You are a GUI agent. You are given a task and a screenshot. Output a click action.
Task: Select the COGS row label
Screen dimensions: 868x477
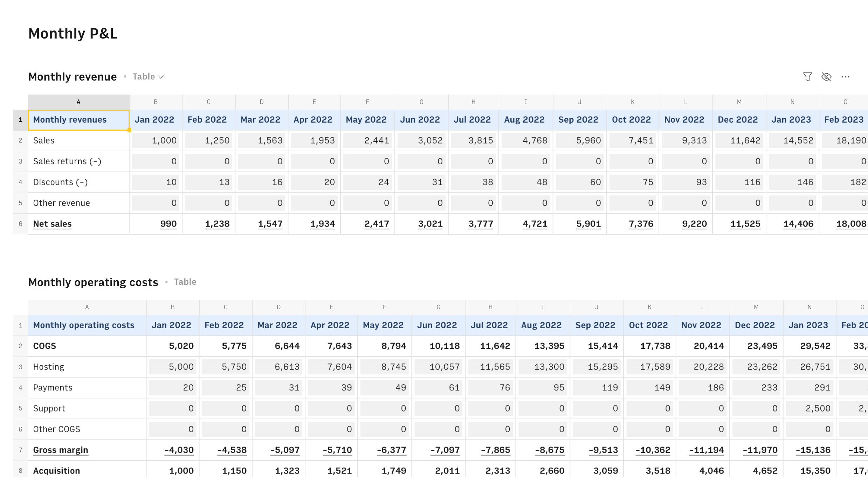(44, 346)
